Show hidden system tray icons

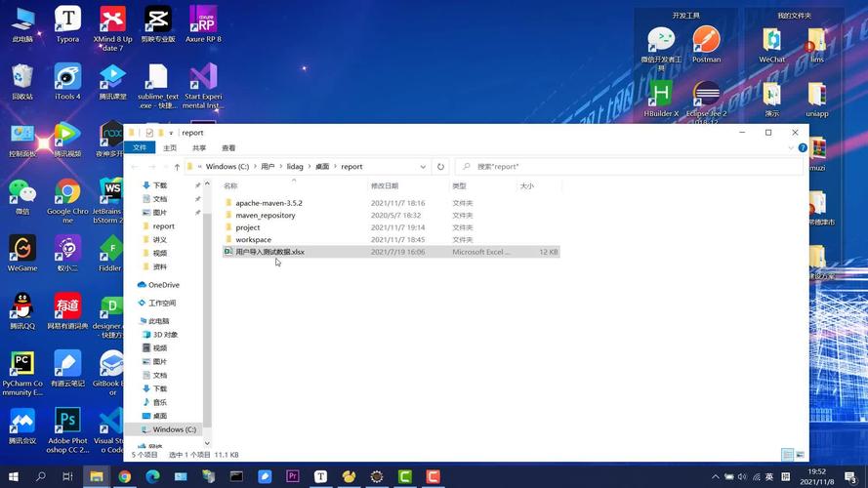[716, 476]
